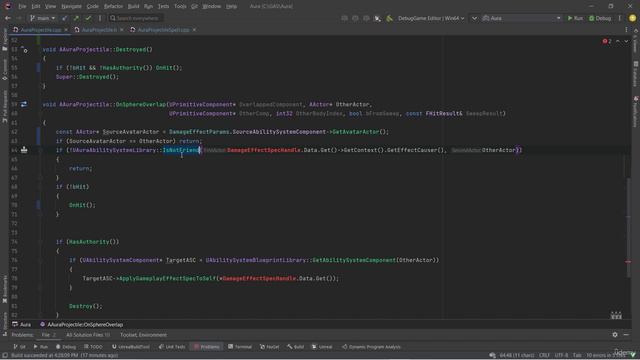Click the Debug button
This screenshot has height=360, width=640.
[x=600, y=18]
